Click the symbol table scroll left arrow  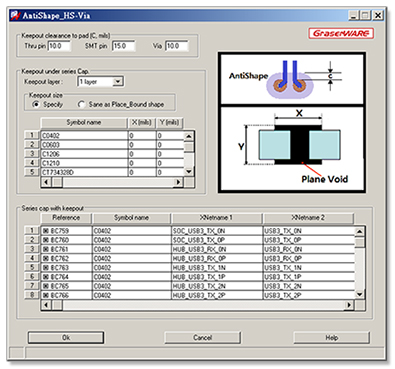tap(46, 182)
